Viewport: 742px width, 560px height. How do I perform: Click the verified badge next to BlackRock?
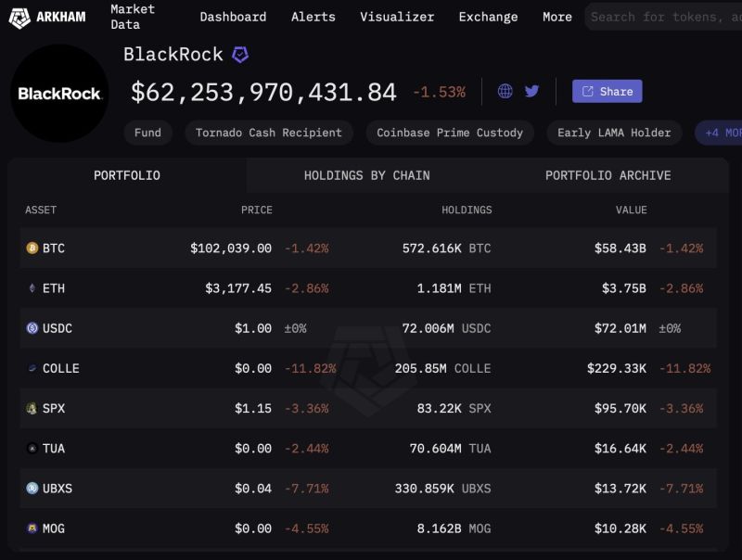point(240,55)
